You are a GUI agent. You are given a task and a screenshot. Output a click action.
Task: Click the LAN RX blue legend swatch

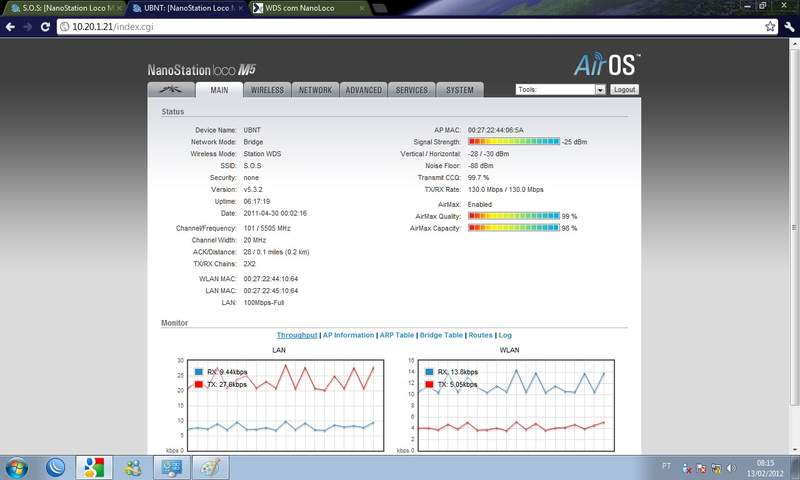point(199,372)
